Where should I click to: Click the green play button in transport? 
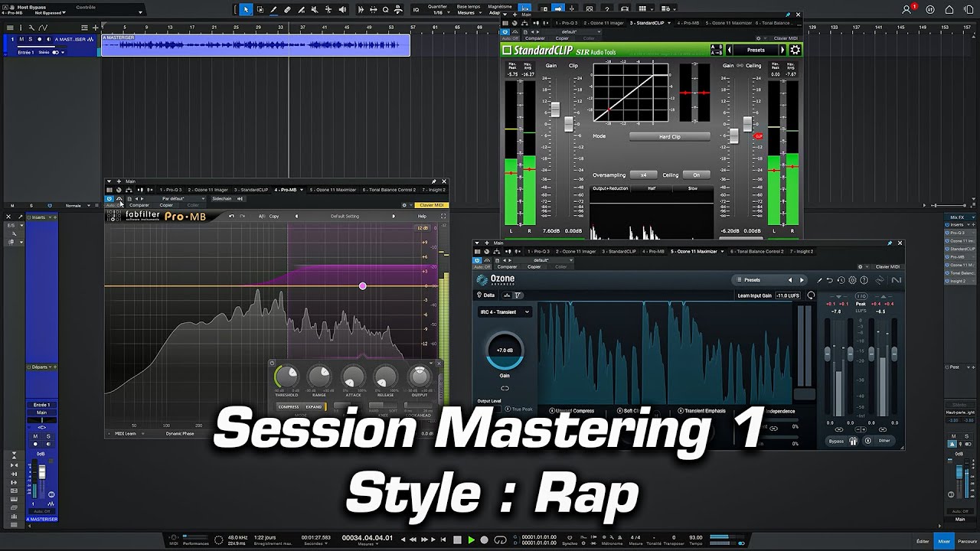[x=471, y=540]
